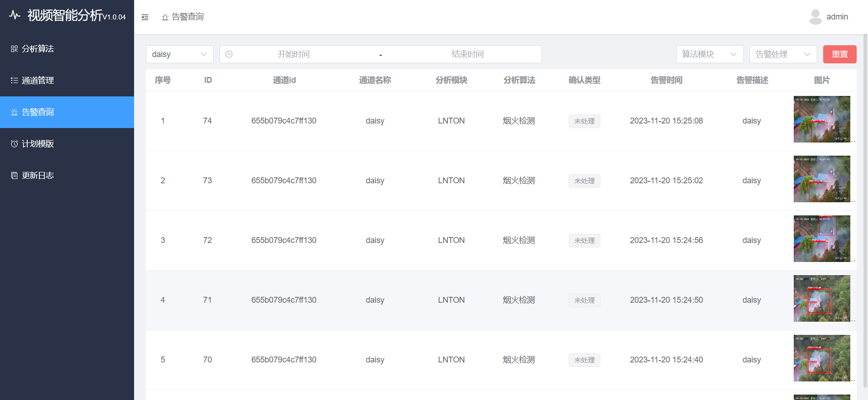
Task: Click 未处理 tag in row ID 71
Action: [x=585, y=300]
